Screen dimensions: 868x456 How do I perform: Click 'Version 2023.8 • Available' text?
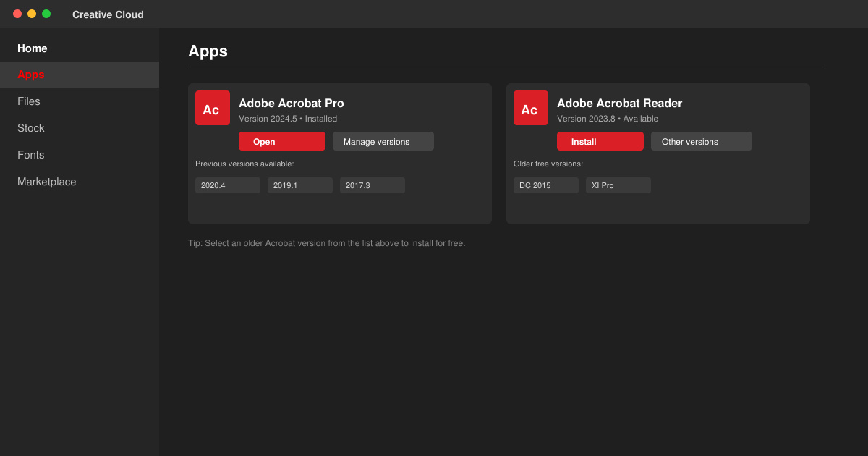[x=608, y=119]
